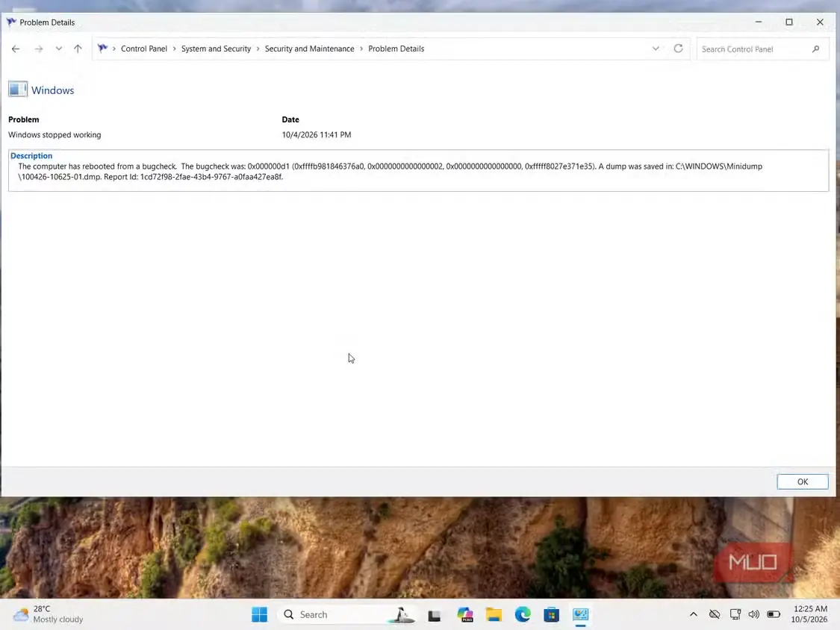Screen dimensions: 840x630
Task: Click the OK button
Action: 803,481
